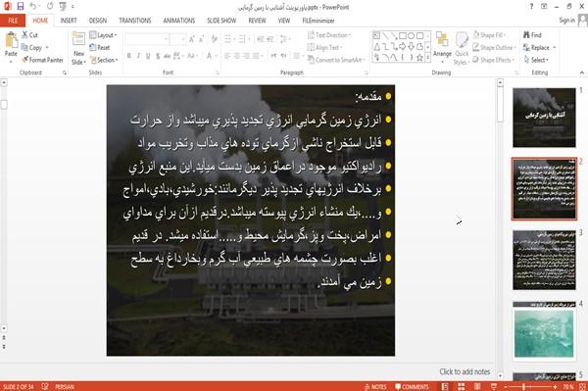Collapse the ribbon arrow

click(582, 73)
